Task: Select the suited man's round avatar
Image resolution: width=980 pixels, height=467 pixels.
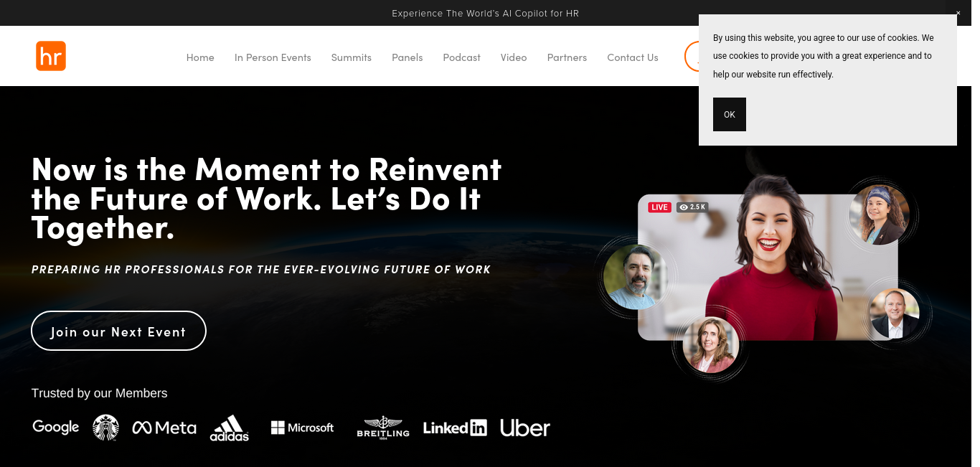Action: pos(894,313)
